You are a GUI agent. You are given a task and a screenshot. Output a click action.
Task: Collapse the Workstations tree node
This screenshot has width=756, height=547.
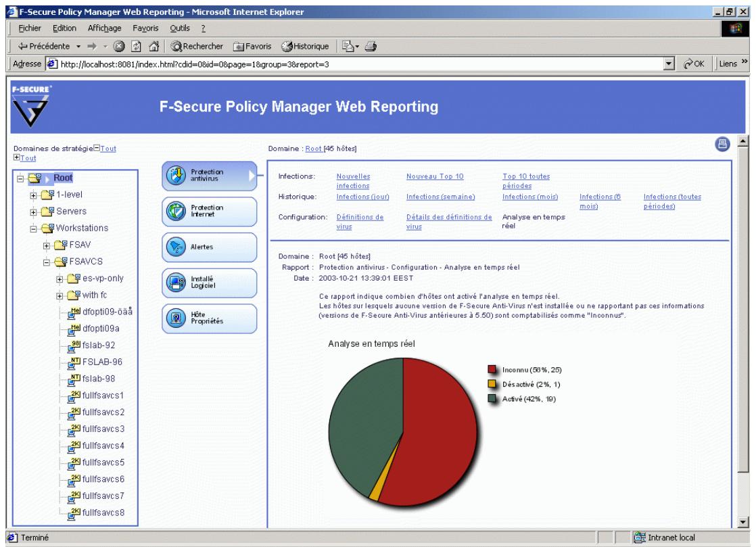33,229
